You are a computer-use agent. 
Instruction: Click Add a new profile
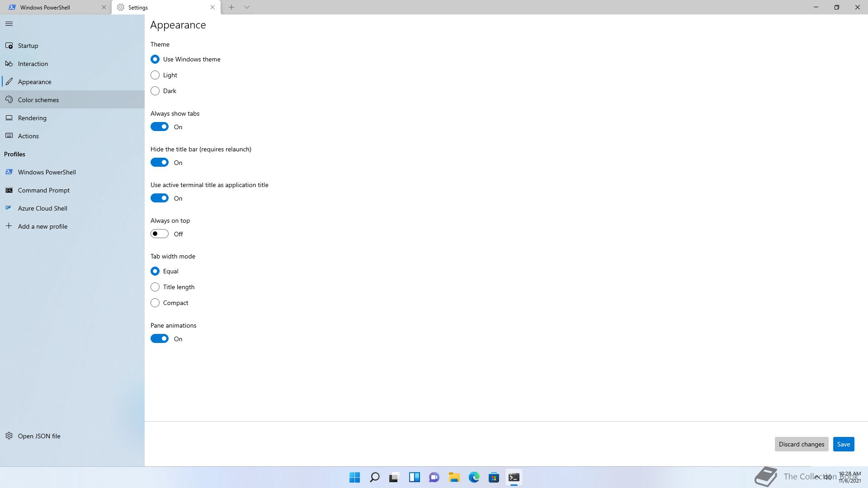[x=42, y=226]
